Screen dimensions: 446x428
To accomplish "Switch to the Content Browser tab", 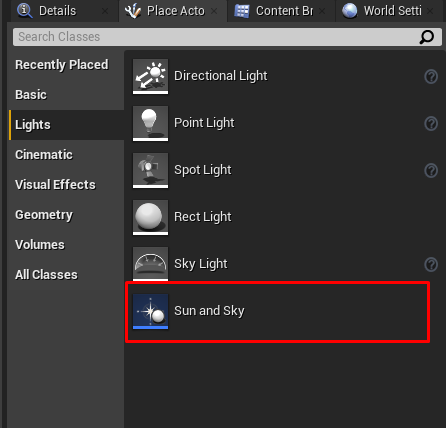I will coord(284,11).
